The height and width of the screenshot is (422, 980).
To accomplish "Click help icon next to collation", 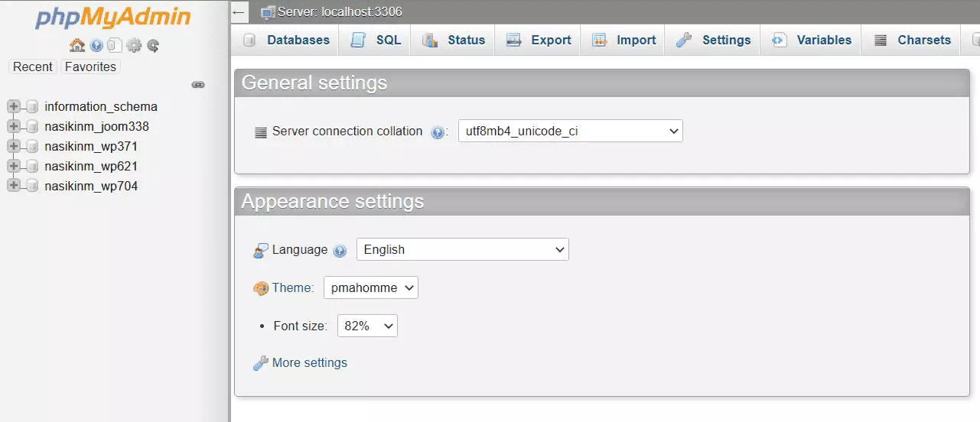I will (437, 132).
